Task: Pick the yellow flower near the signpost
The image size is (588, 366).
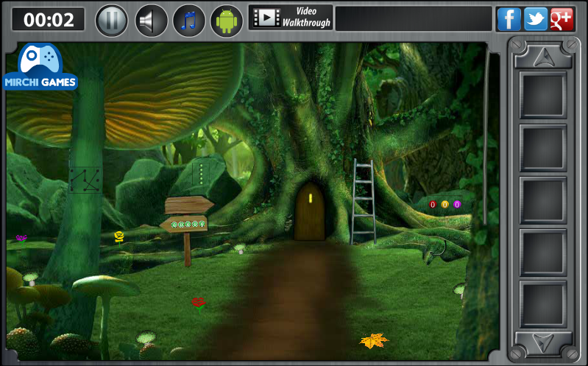Action: pos(119,238)
